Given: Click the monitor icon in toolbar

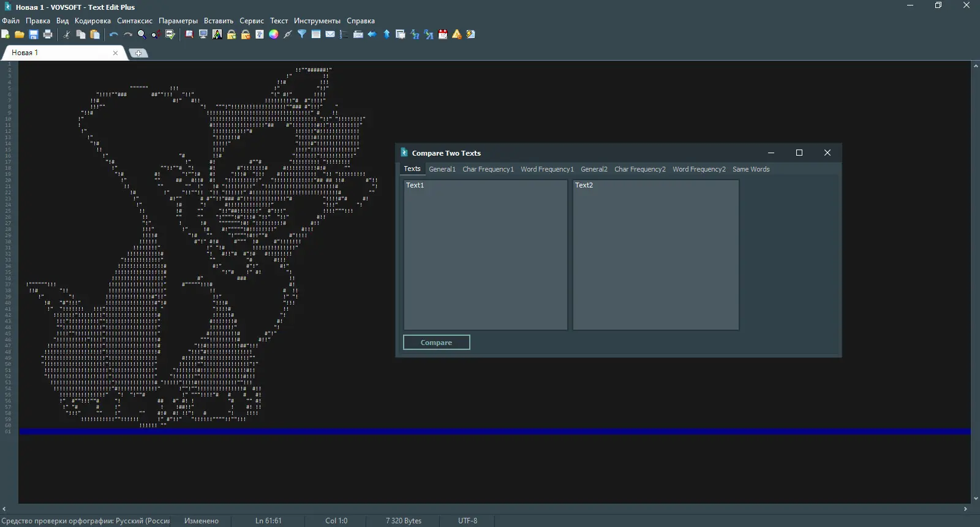Looking at the screenshot, I should click(203, 34).
